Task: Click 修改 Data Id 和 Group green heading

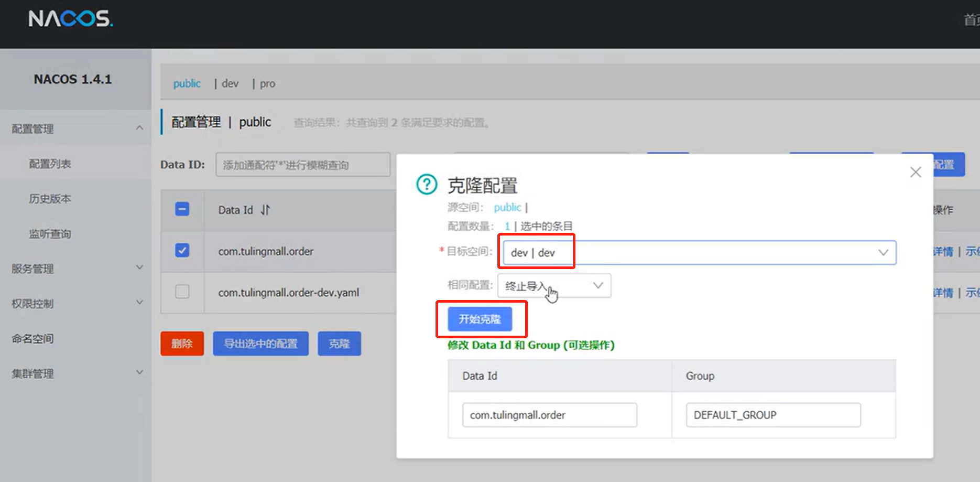Action: click(531, 345)
